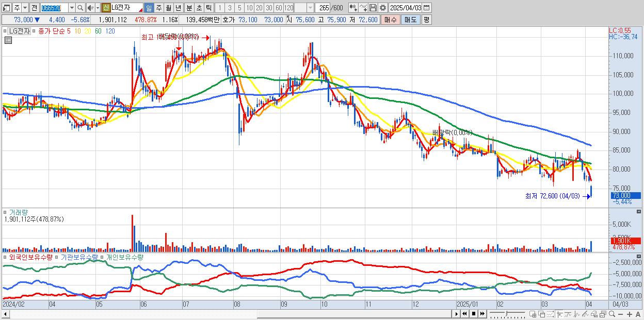The width and height of the screenshot is (644, 320).
Task: Expand the stock code history dropdown
Action: [x=72, y=8]
